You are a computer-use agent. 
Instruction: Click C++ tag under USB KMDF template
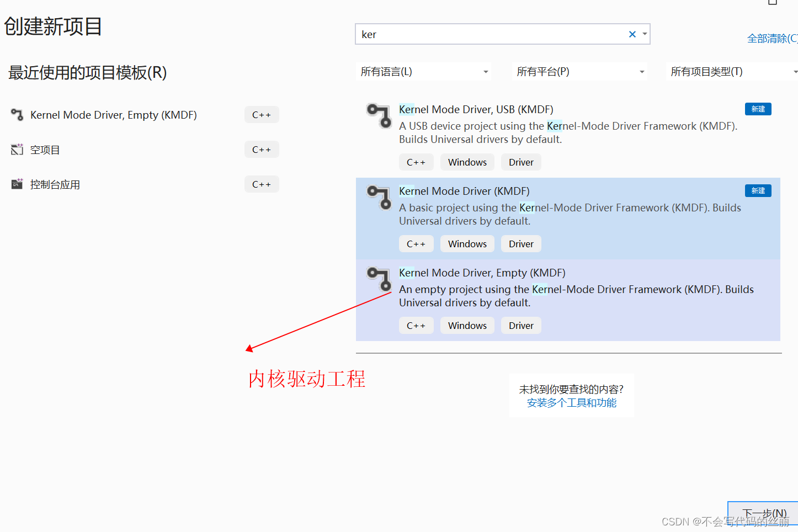[416, 162]
